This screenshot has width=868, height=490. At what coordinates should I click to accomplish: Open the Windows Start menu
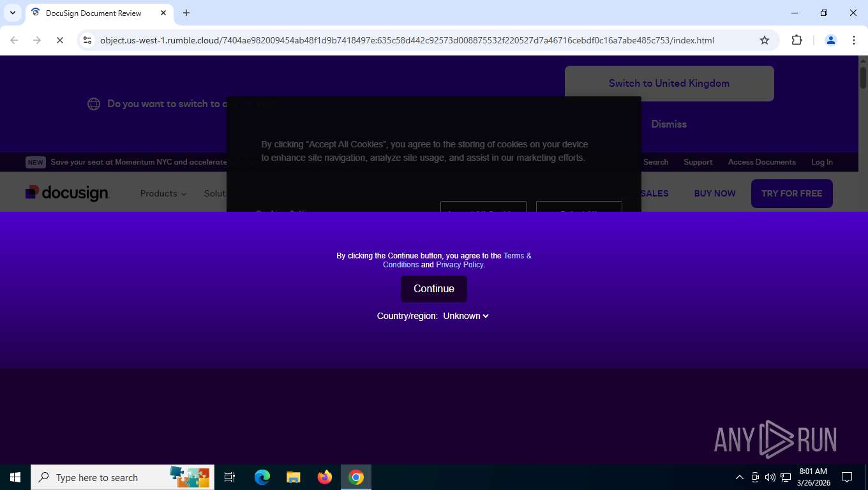(15, 477)
